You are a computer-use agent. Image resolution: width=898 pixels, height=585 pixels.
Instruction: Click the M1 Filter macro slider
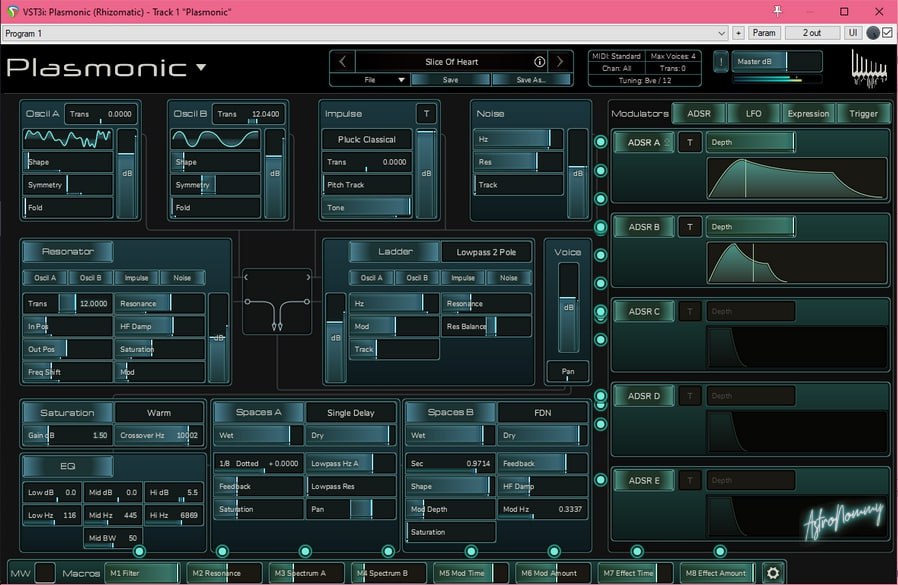coord(143,572)
